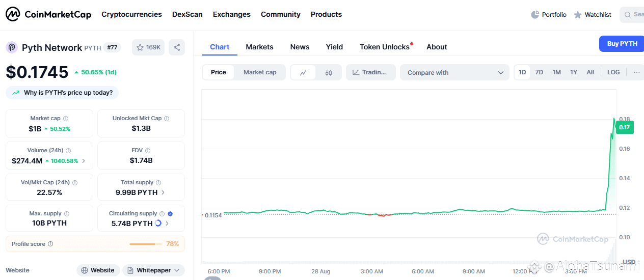Click verified badge beside Circulating supply

pyautogui.click(x=170, y=214)
